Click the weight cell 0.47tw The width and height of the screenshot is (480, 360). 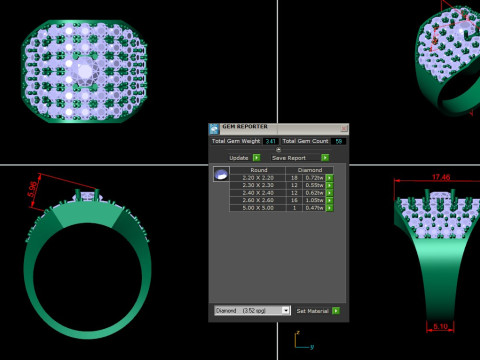(x=314, y=208)
